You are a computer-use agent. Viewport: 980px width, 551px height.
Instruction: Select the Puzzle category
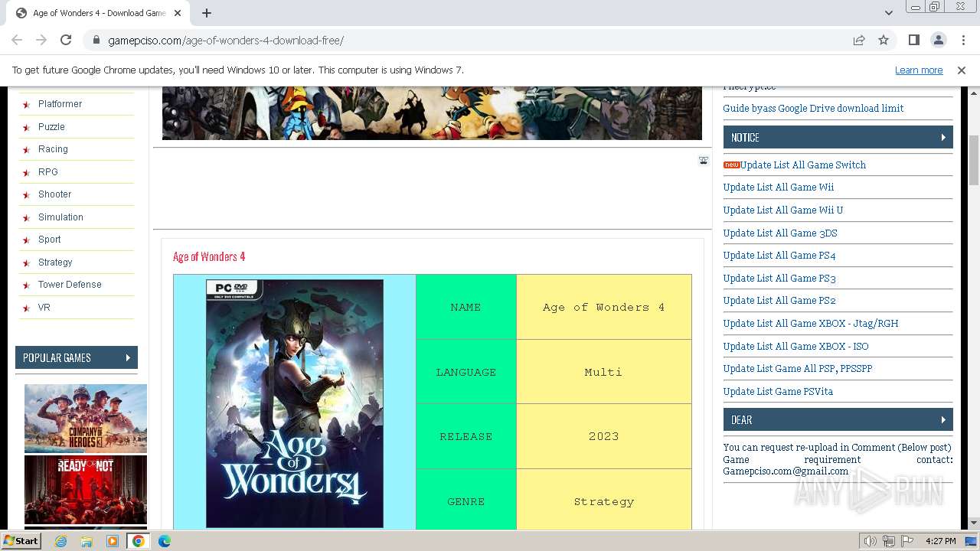pos(51,127)
